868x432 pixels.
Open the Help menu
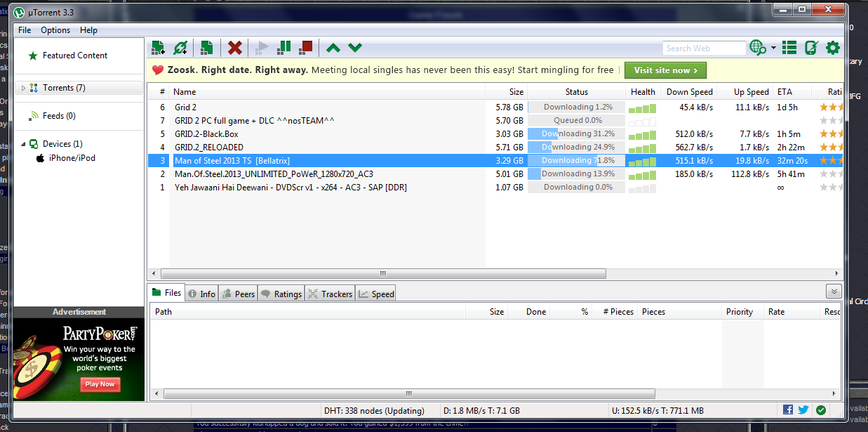coord(88,30)
